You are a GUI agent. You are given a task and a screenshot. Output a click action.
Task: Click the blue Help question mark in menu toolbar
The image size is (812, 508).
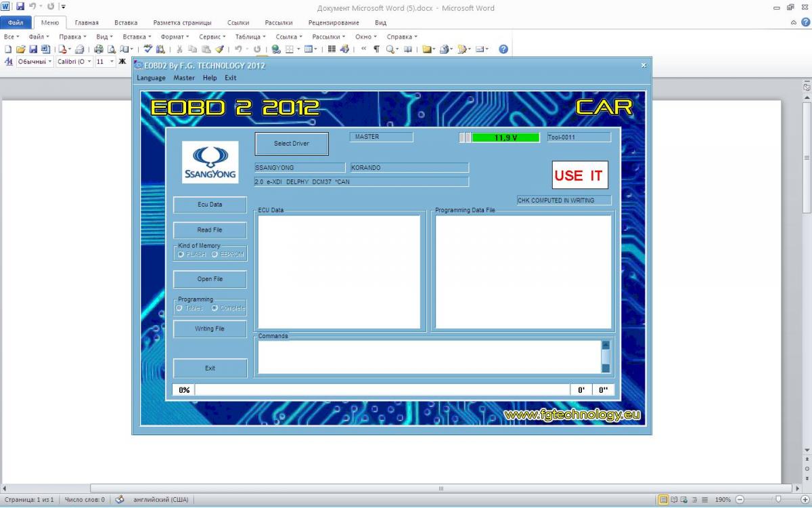[503, 49]
